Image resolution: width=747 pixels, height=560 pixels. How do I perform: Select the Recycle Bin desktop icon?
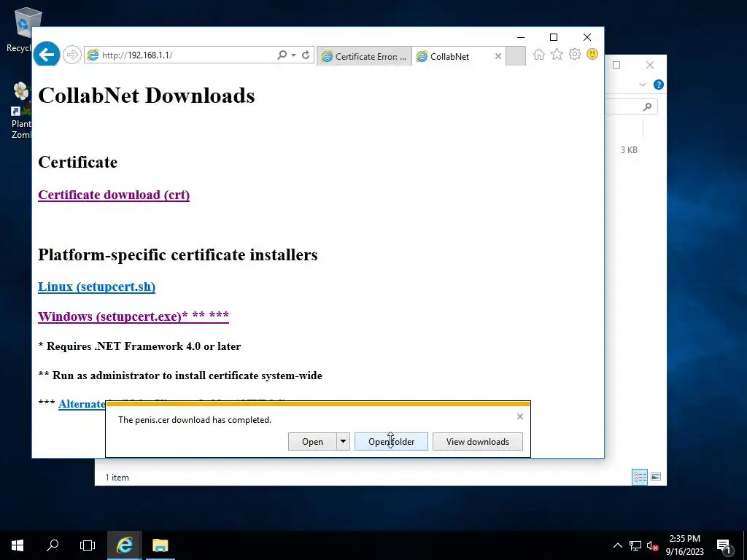[x=21, y=29]
